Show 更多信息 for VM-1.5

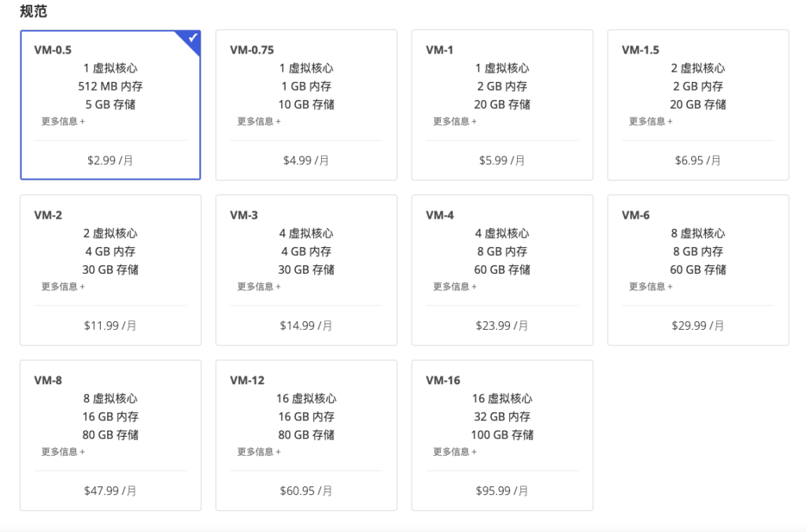(x=650, y=121)
